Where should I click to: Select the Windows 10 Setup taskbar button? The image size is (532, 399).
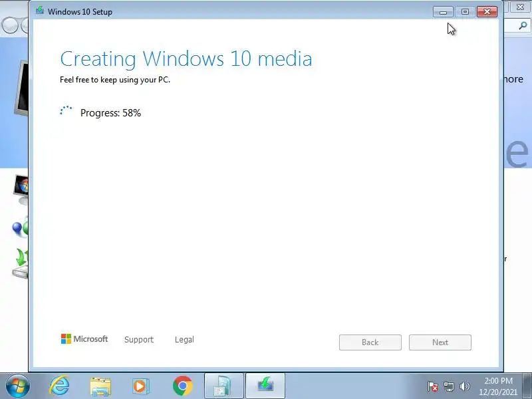click(265, 386)
